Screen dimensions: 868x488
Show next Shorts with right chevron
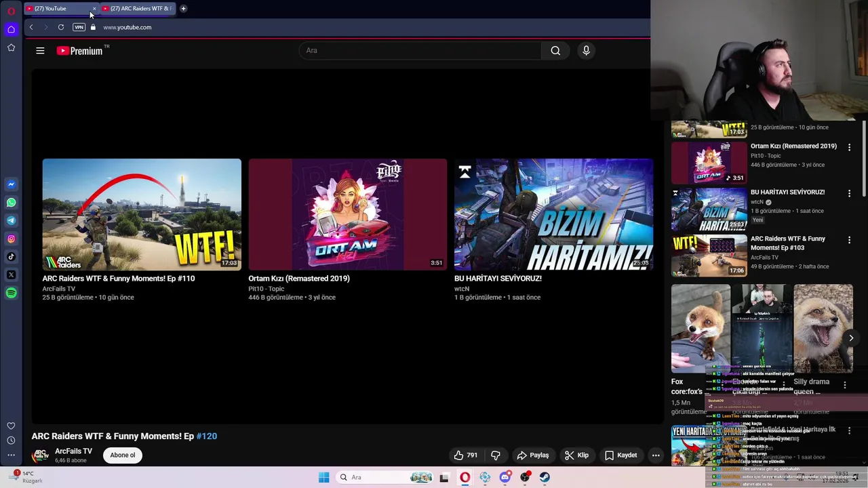851,338
